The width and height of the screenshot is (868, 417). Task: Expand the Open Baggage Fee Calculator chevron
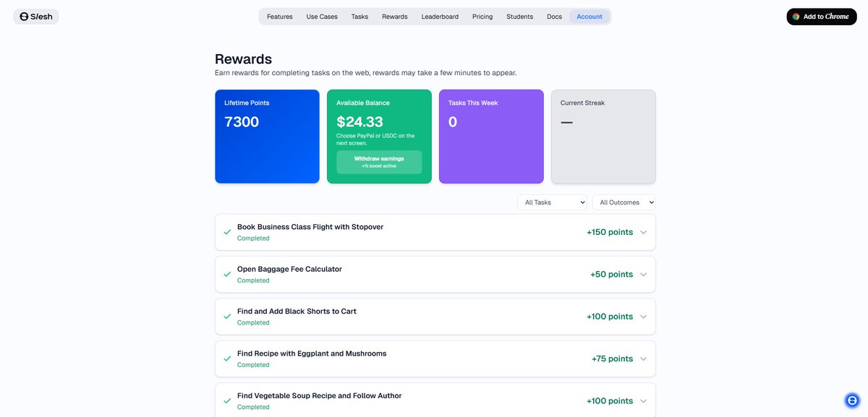pyautogui.click(x=643, y=275)
